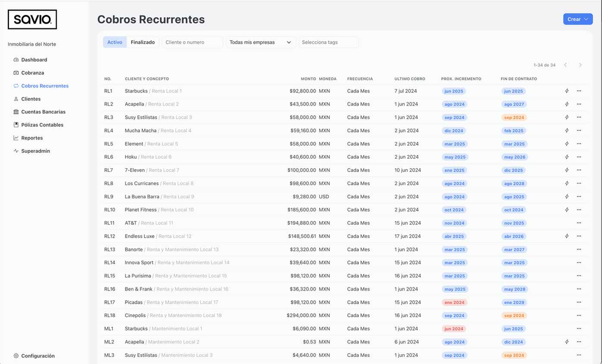
Task: Click the PROX. INCREMENTO column header
Action: (461, 79)
